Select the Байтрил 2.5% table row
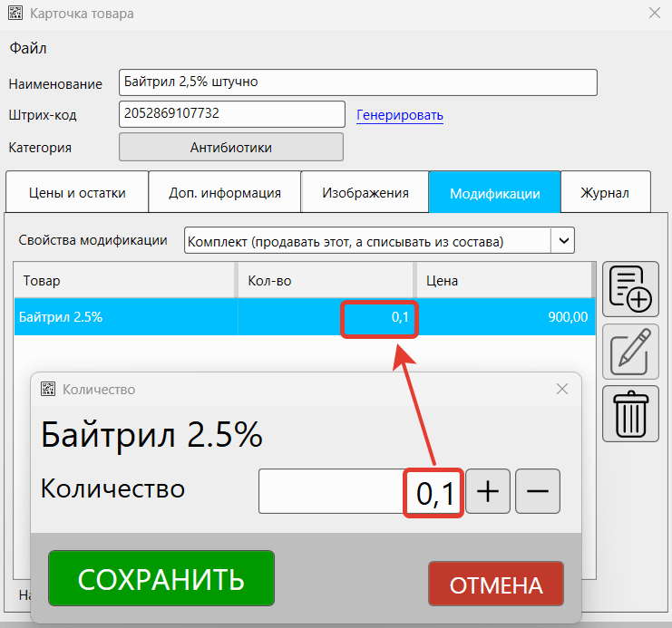The width and height of the screenshot is (672, 628). pyautogui.click(x=127, y=317)
